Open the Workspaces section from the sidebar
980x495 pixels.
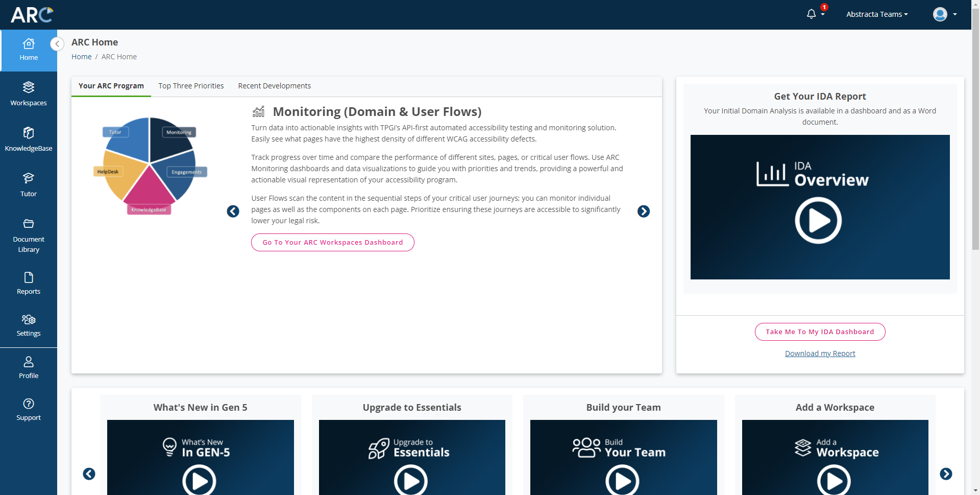pyautogui.click(x=28, y=95)
